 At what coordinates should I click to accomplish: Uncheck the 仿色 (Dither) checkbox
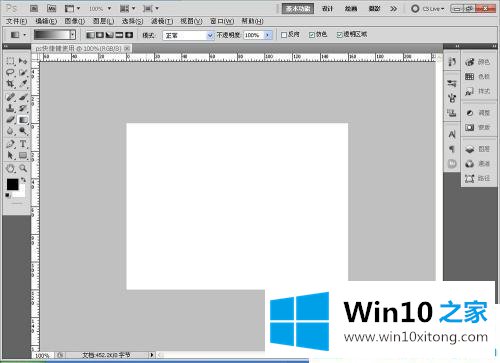(312, 35)
